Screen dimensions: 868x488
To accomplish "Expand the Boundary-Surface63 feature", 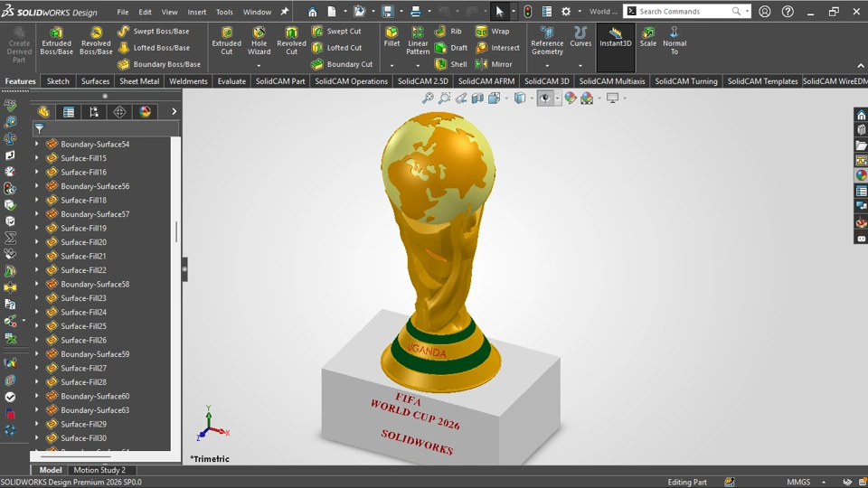I will (37, 410).
